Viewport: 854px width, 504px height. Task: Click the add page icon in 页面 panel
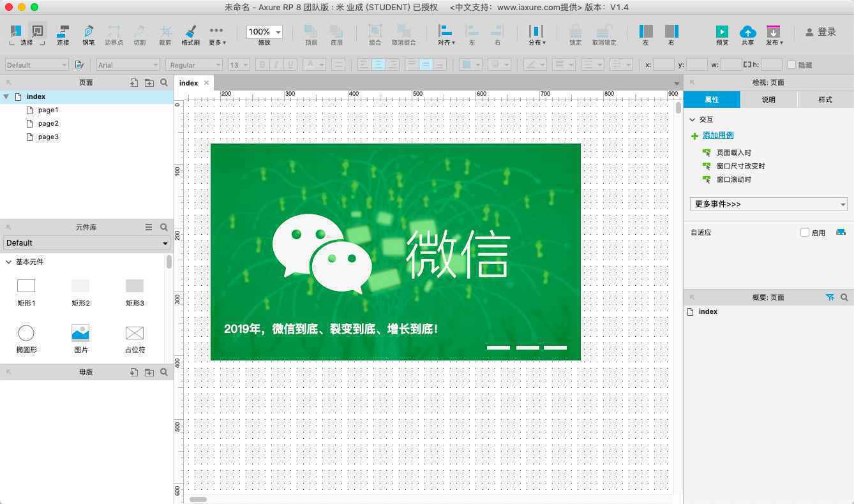tap(134, 82)
